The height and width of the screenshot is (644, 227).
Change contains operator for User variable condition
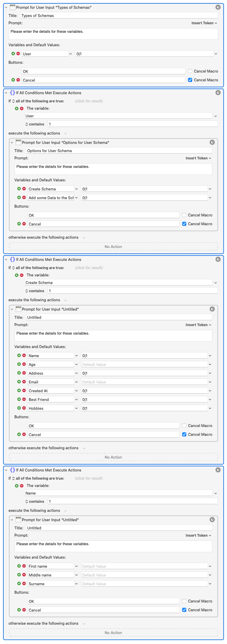(x=35, y=124)
